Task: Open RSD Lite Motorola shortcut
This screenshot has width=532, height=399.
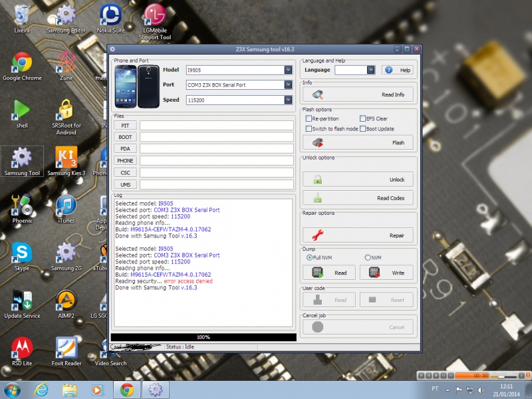Action: [22, 351]
